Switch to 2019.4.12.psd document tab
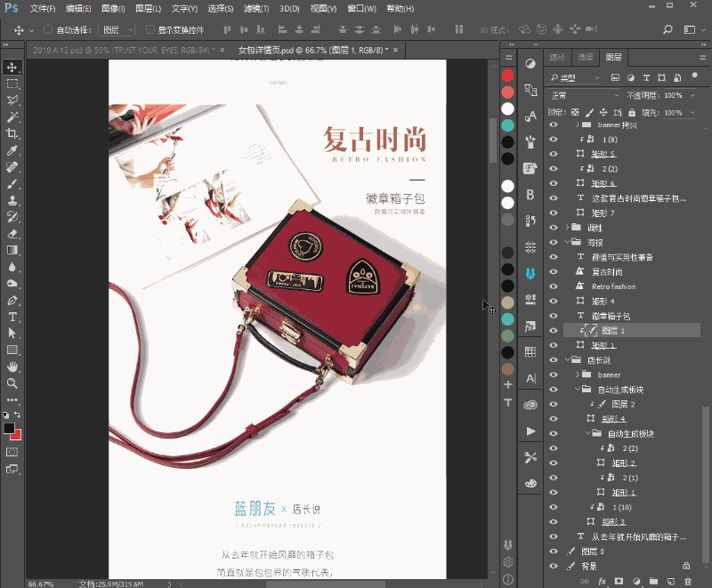712x588 pixels. [124, 50]
